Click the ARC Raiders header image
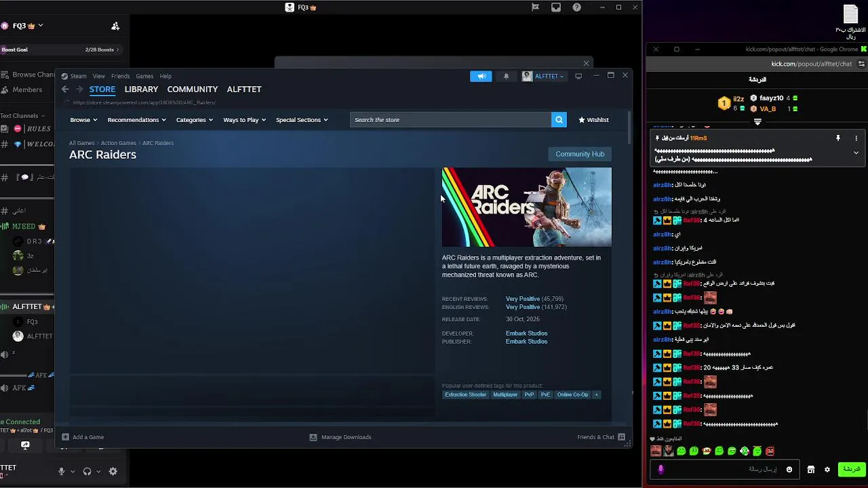The image size is (868, 488). click(527, 207)
